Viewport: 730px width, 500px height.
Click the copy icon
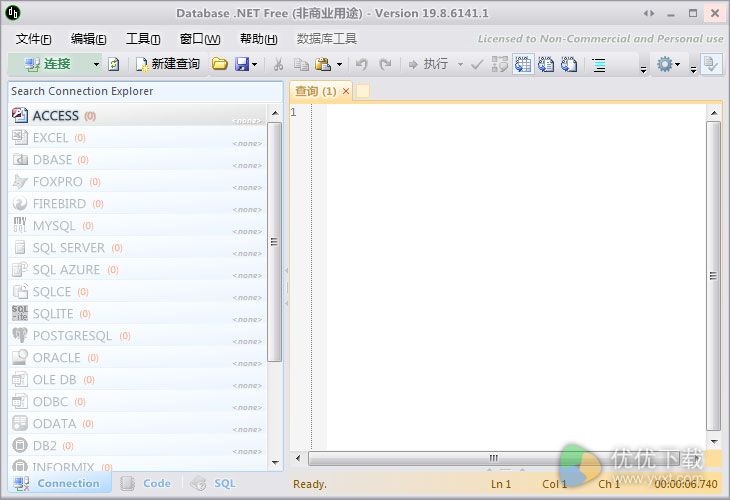[301, 64]
